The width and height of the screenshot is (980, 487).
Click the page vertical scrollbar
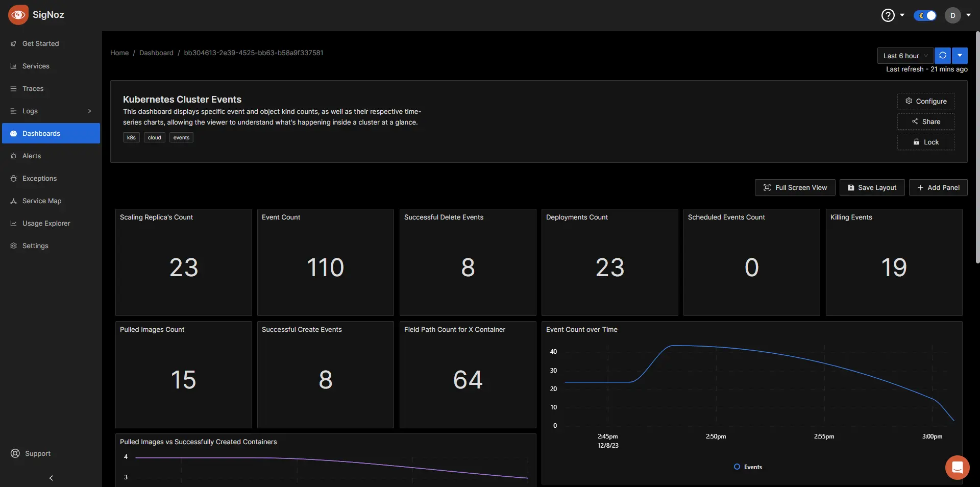[977, 148]
